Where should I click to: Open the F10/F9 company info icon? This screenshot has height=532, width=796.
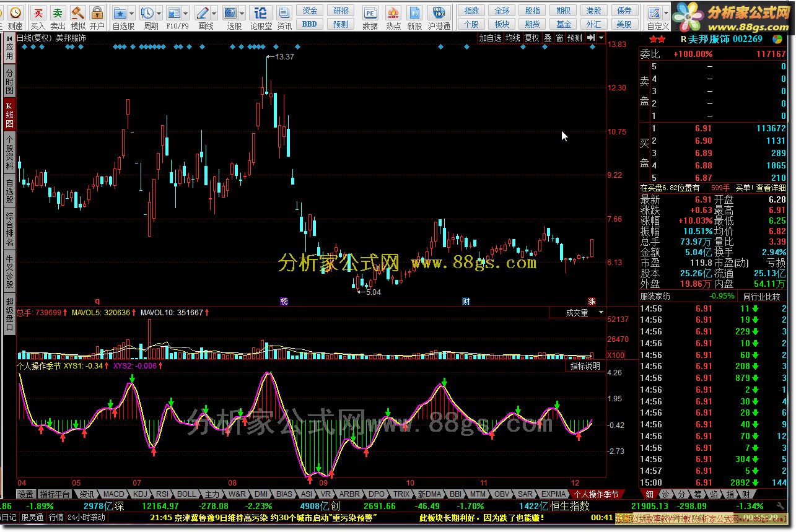(x=175, y=12)
